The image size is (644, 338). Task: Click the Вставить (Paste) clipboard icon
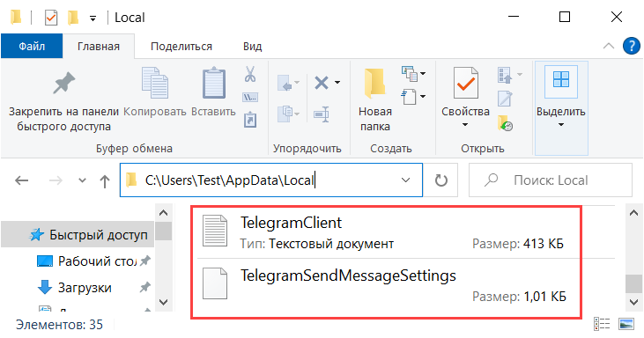(213, 84)
